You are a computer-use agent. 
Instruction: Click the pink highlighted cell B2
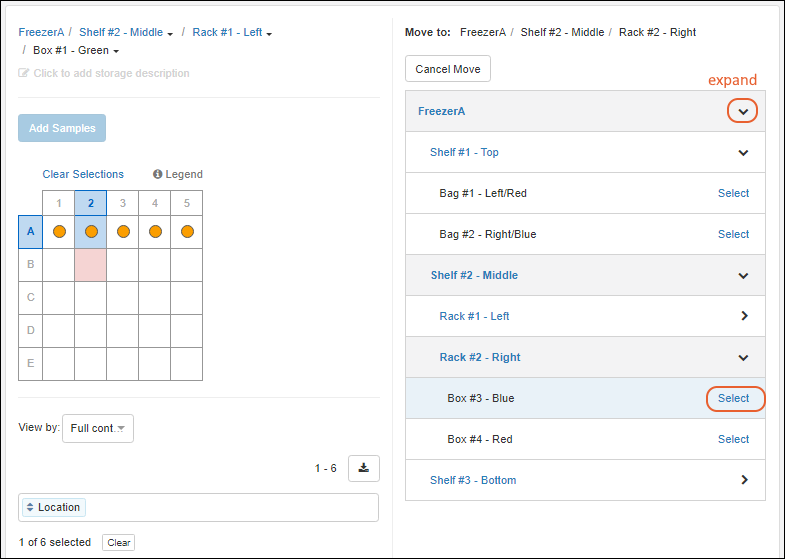pos(91,264)
